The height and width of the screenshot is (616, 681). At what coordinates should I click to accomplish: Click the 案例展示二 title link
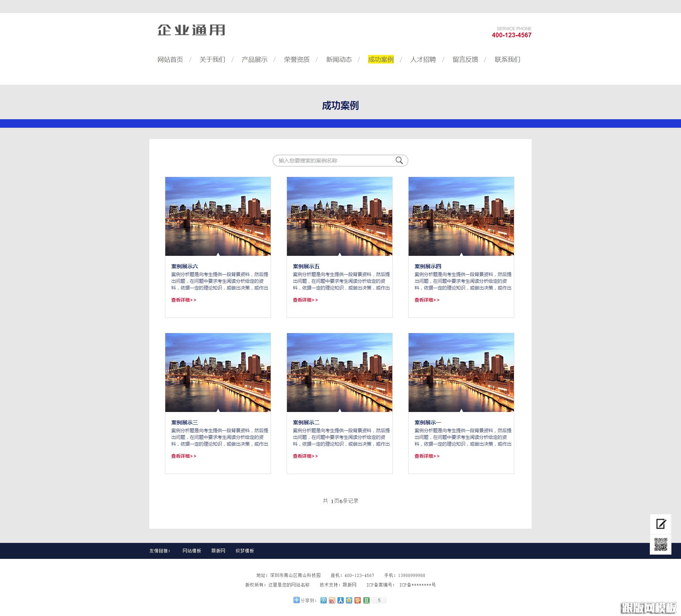306,422
